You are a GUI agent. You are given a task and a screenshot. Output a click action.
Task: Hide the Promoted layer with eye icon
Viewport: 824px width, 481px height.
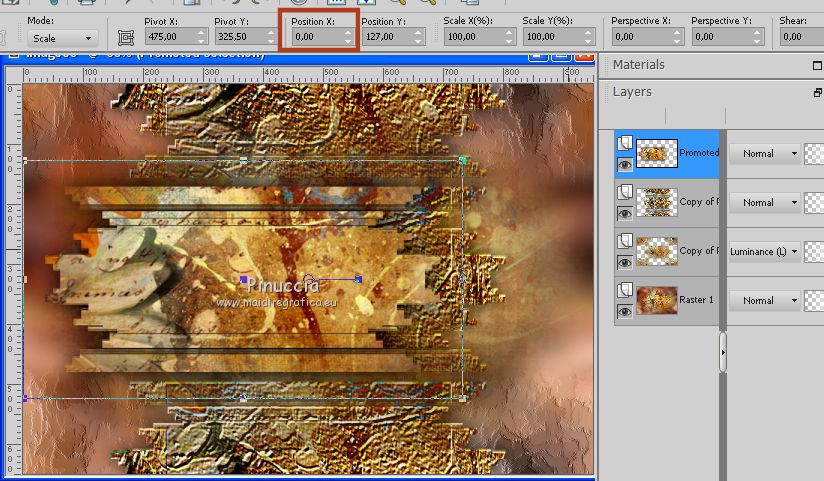coord(624,164)
